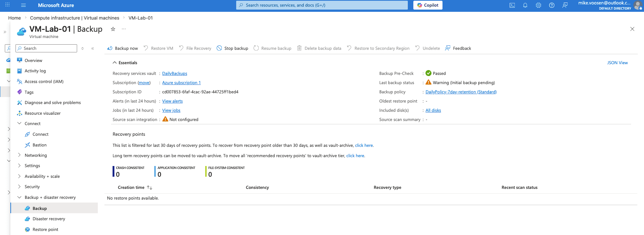644x235 pixels.
Task: Click Delete backup data
Action: pos(319,48)
